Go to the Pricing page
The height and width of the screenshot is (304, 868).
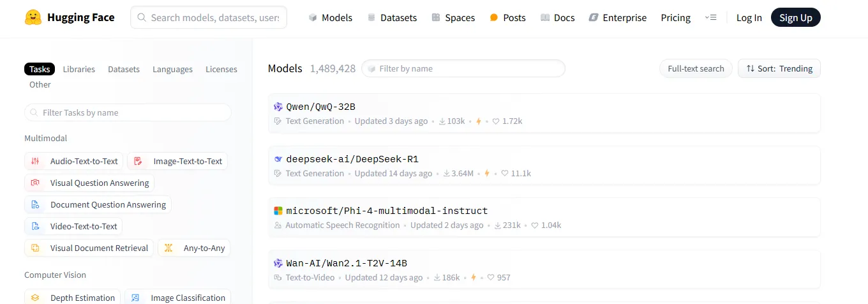click(676, 18)
